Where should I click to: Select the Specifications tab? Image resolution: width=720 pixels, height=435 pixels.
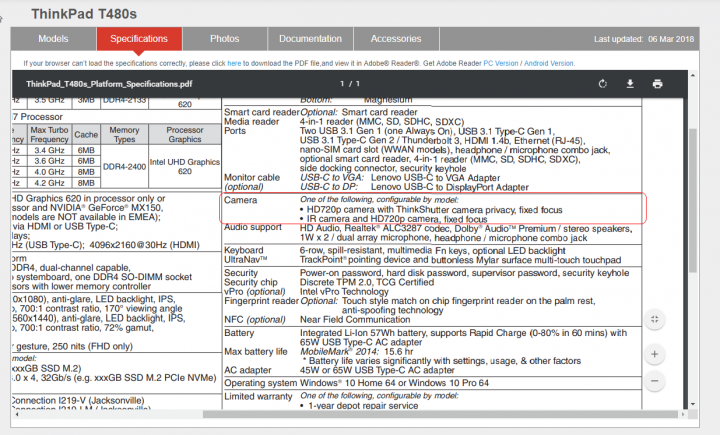coord(139,39)
